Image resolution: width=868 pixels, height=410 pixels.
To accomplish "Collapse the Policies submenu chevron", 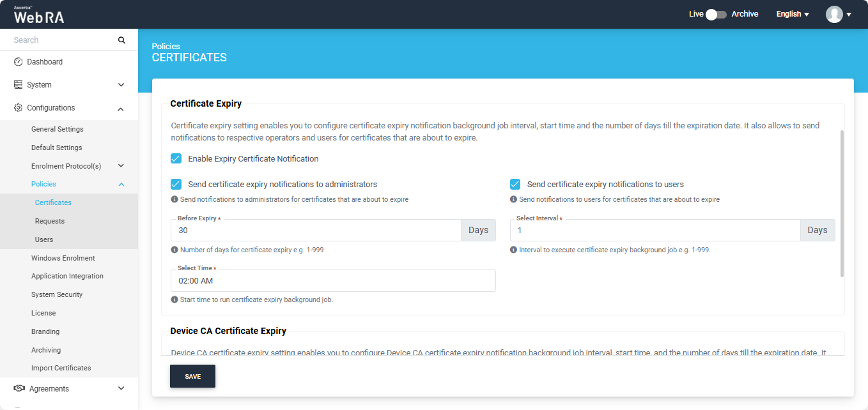I will [121, 185].
